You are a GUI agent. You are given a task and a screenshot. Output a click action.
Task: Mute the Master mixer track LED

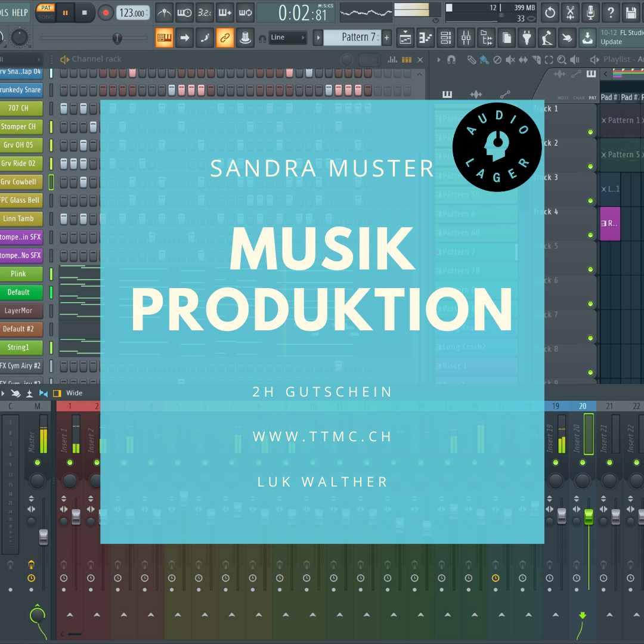[x=38, y=463]
